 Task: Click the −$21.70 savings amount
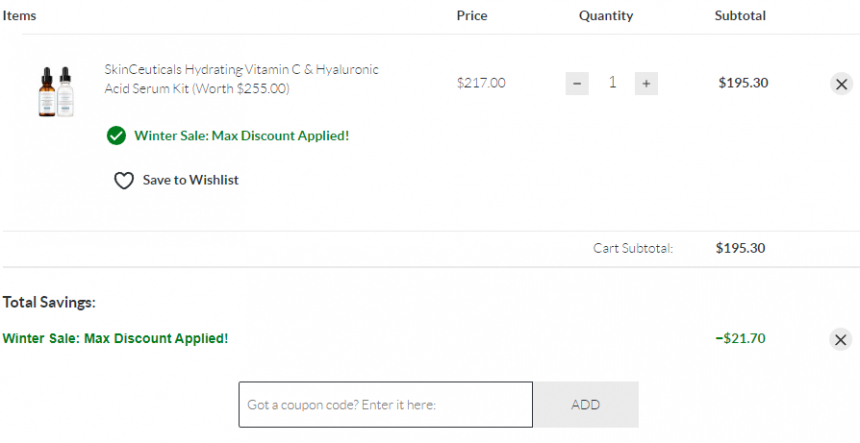(740, 338)
